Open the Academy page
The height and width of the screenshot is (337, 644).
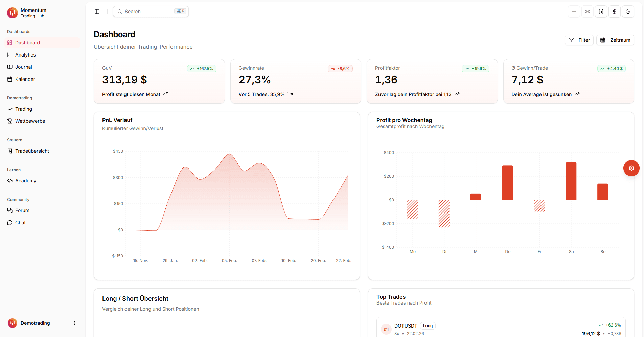tap(25, 180)
